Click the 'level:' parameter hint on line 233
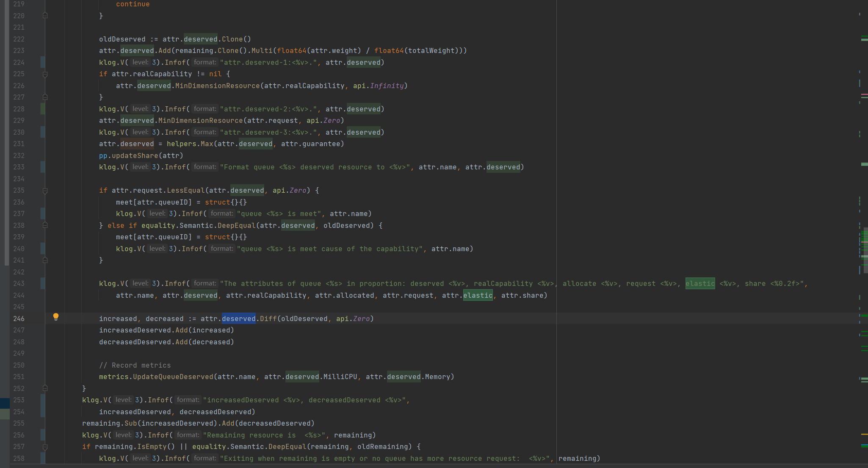Viewport: 868px width, 468px height. pos(140,167)
